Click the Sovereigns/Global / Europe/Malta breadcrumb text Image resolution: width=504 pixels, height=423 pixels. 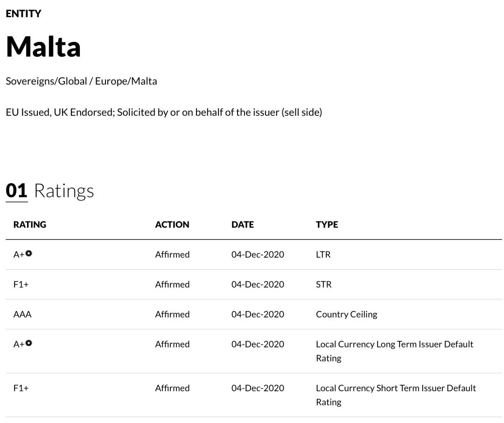coord(81,81)
